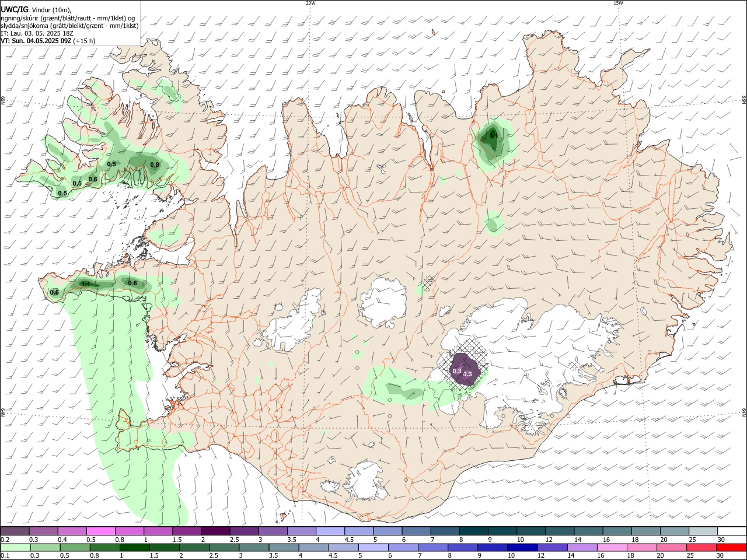
Task: Click the 'rigning/skúrir' rain legend description line
Action: [68, 17]
